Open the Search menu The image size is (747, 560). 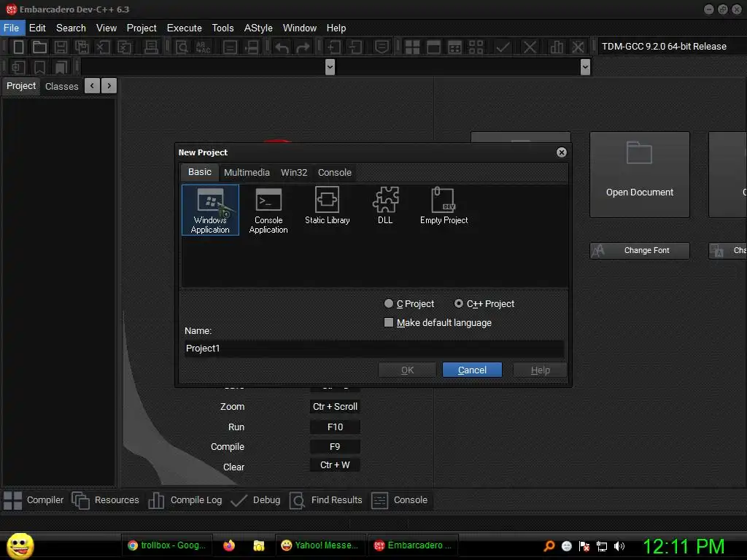tap(71, 28)
